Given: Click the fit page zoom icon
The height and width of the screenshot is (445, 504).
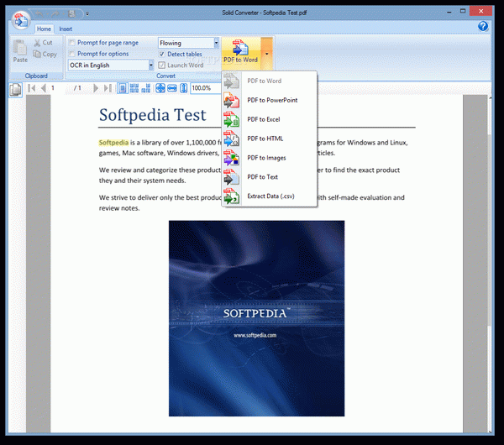Looking at the screenshot, I should (160, 88).
